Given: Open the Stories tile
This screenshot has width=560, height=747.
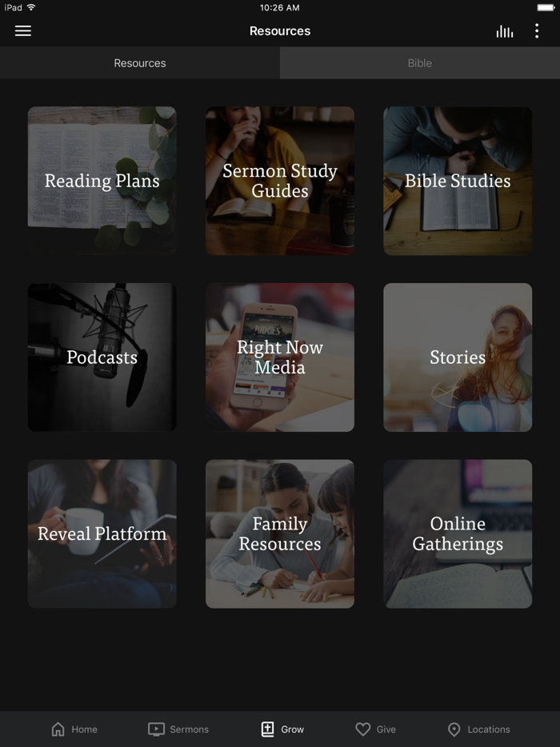Looking at the screenshot, I should click(x=458, y=358).
